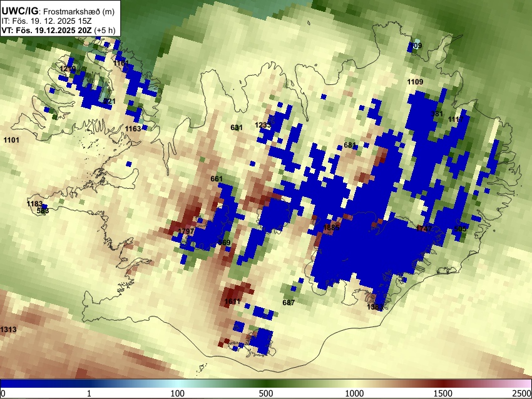The width and height of the screenshot is (532, 399).
Task: Click the '500' tick on color scale
Action: [265, 393]
